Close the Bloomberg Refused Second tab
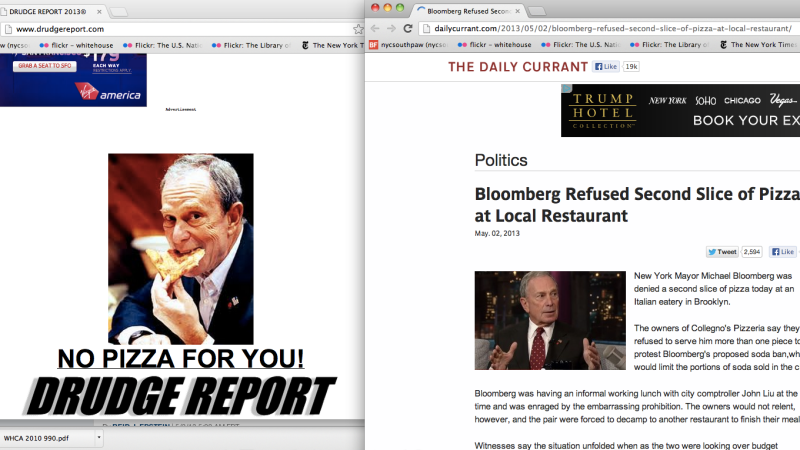This screenshot has width=800, height=450. pyautogui.click(x=517, y=11)
